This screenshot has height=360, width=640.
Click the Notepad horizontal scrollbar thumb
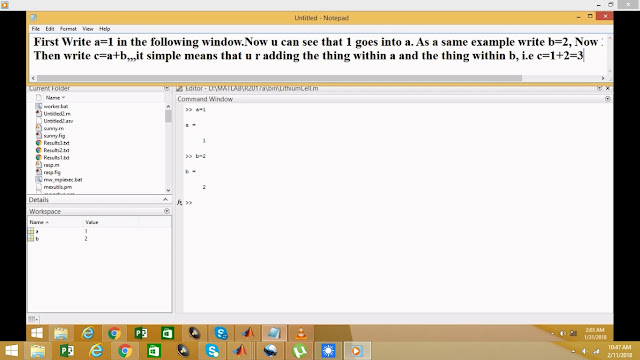[x=280, y=78]
